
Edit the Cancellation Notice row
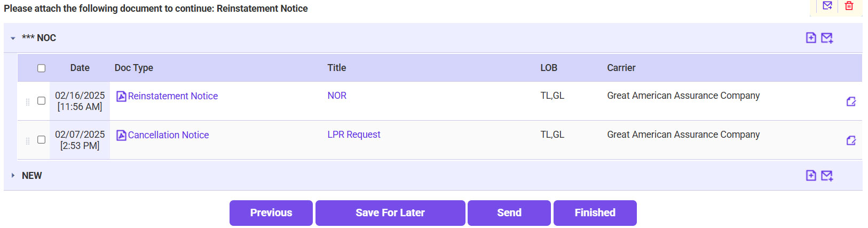(x=851, y=140)
